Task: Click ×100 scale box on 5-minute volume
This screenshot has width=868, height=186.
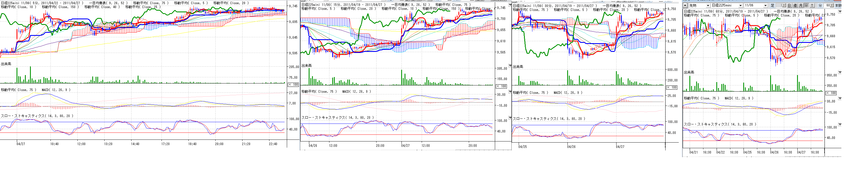Action: [x=293, y=85]
